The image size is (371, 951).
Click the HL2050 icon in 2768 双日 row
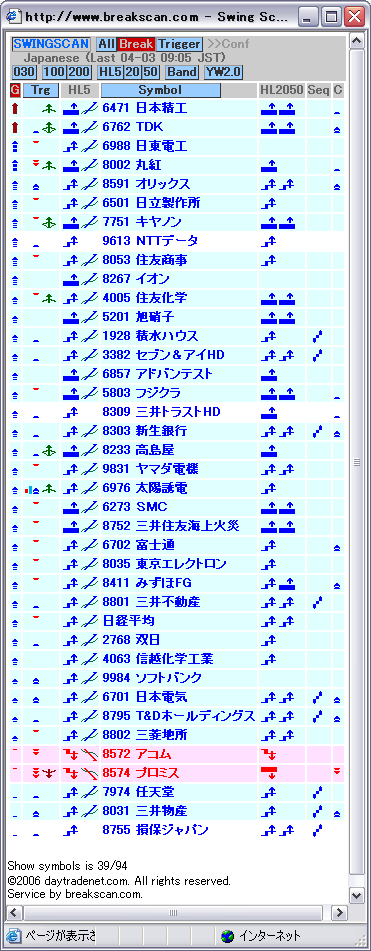269,640
